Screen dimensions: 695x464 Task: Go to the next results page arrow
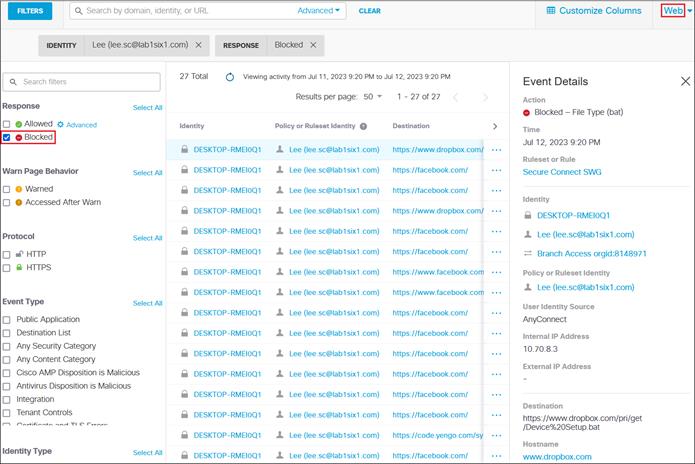(485, 97)
